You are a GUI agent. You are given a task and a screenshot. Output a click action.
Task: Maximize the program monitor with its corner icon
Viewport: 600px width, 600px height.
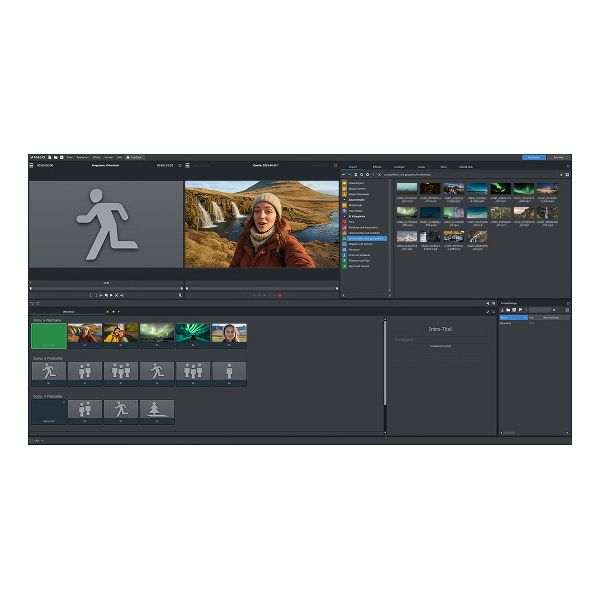point(180,165)
